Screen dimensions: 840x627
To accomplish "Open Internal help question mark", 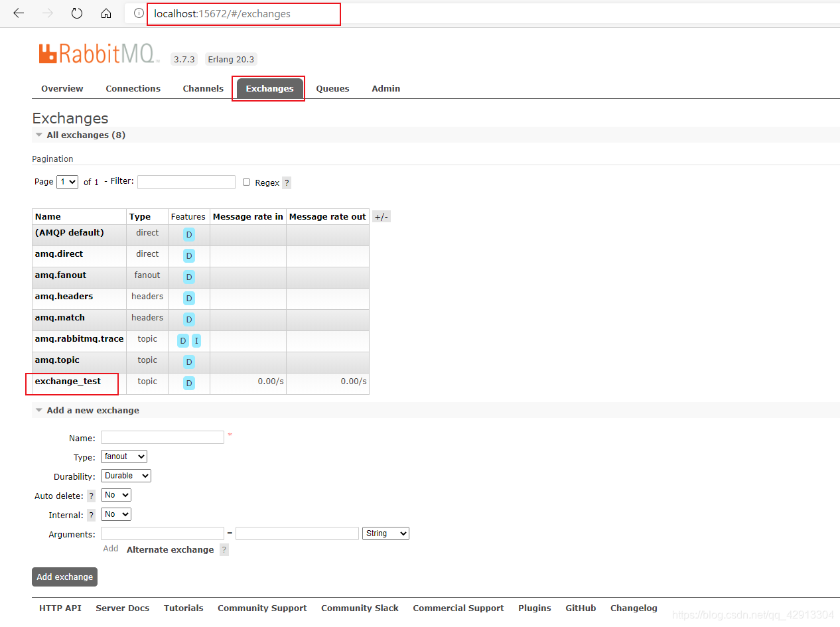I will [x=92, y=515].
